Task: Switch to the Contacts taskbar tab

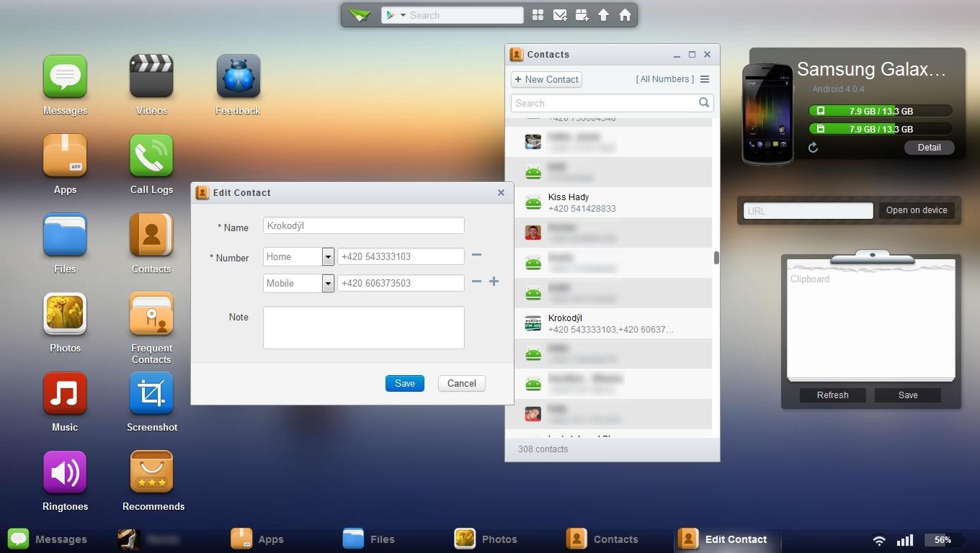Action: (602, 539)
